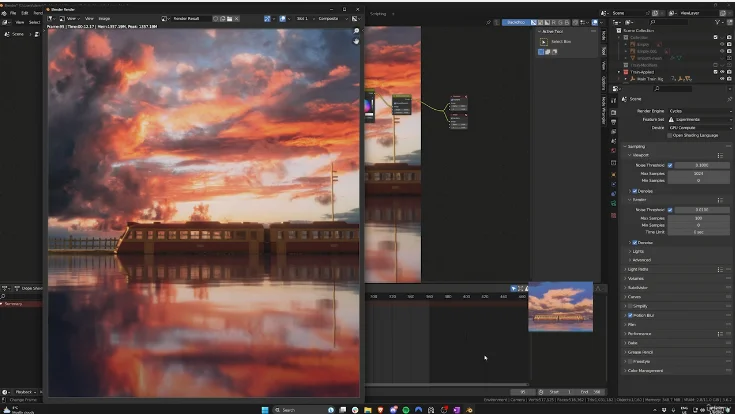Open Playback dropdown in timeline
Viewport: 735px width, 414px height.
tap(25, 392)
